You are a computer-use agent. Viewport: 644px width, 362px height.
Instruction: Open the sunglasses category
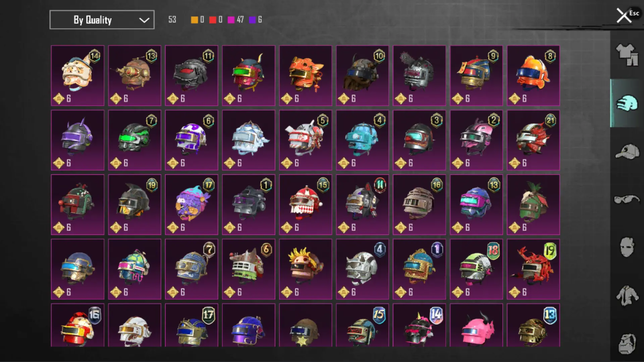[627, 199]
